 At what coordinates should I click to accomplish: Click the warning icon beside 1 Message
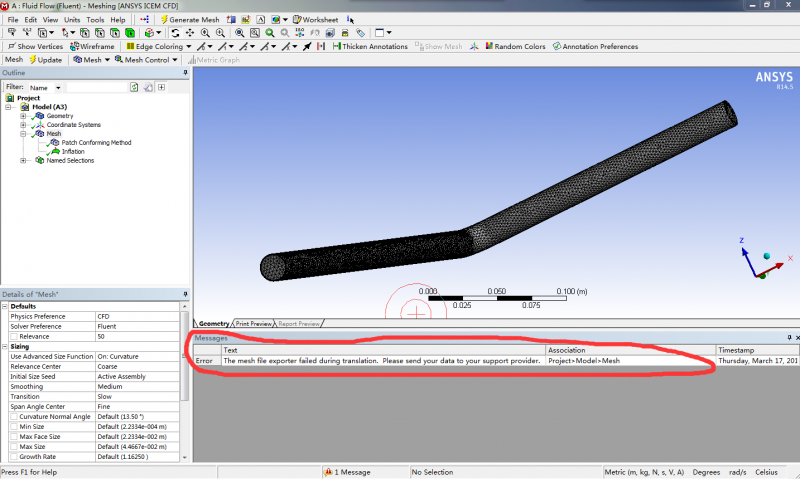coord(328,472)
